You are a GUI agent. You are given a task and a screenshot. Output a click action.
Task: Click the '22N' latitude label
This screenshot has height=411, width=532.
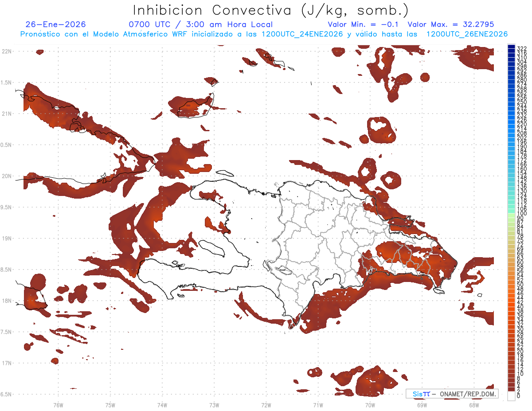[x=6, y=51]
